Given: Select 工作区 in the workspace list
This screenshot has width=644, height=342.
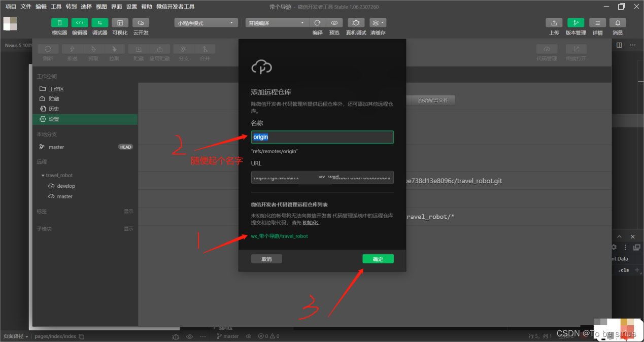Looking at the screenshot, I should [x=85, y=89].
